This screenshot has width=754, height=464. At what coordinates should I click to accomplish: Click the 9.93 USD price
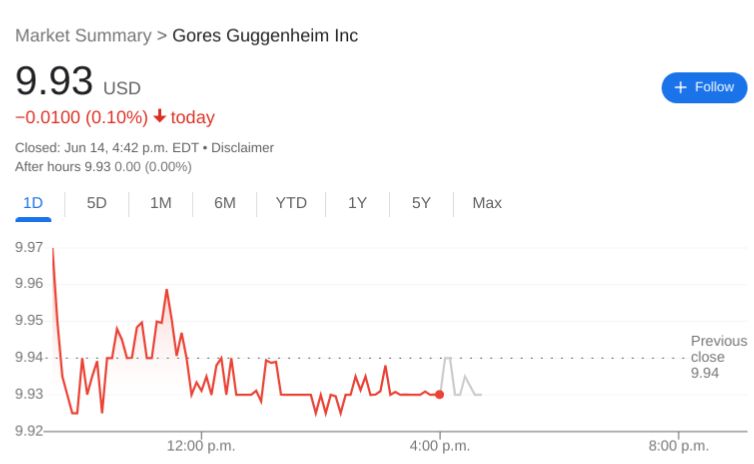55,81
